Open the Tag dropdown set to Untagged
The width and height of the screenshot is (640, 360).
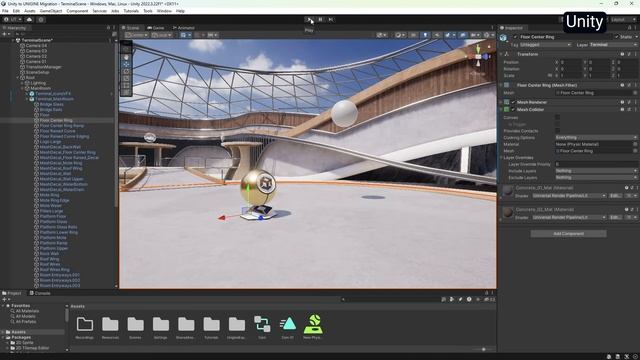[x=545, y=44]
